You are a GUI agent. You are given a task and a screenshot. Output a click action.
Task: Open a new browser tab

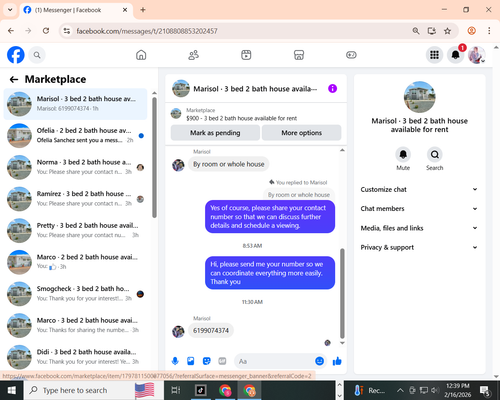pyautogui.click(x=143, y=10)
